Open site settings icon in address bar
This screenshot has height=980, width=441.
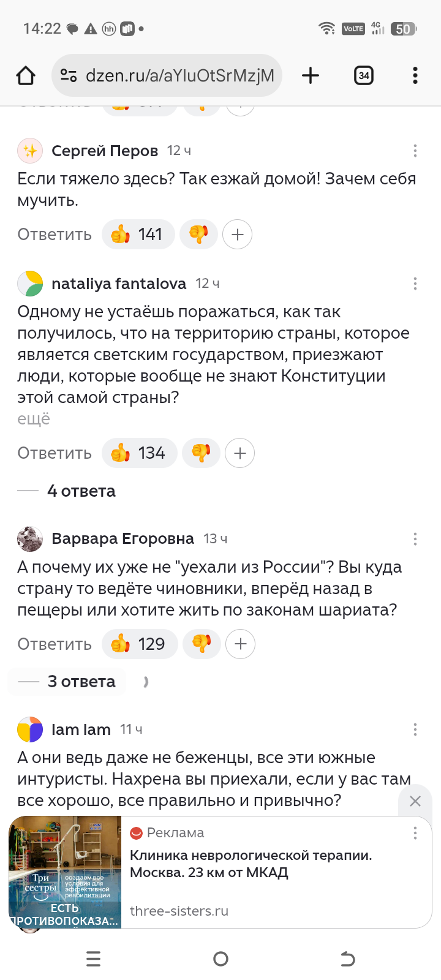(x=69, y=75)
